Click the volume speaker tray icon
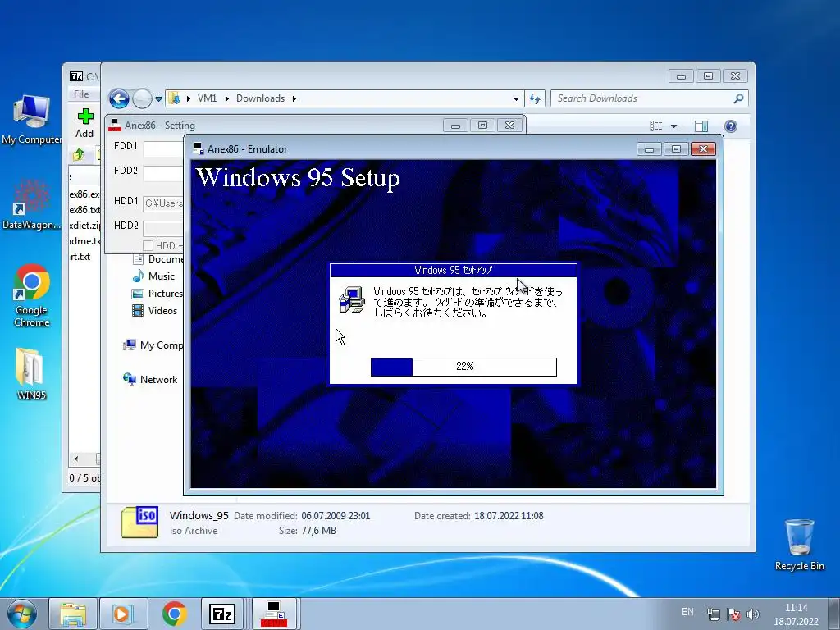840x630 pixels. click(753, 614)
